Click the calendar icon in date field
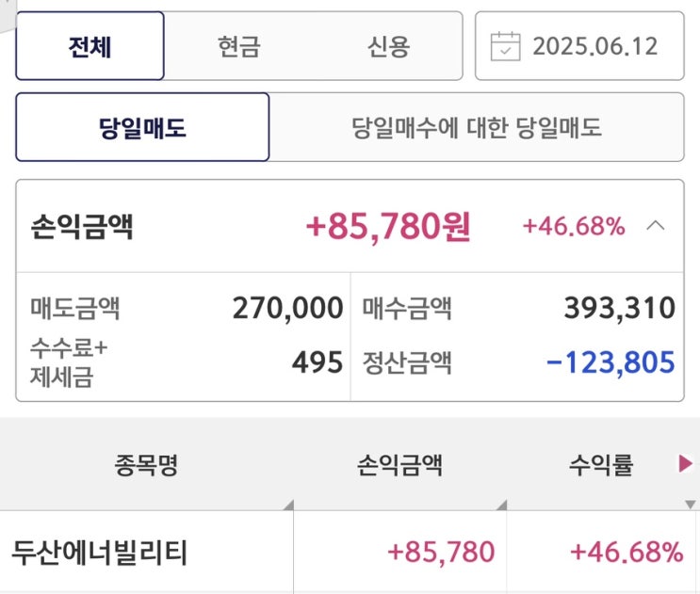The image size is (700, 594). 506,46
